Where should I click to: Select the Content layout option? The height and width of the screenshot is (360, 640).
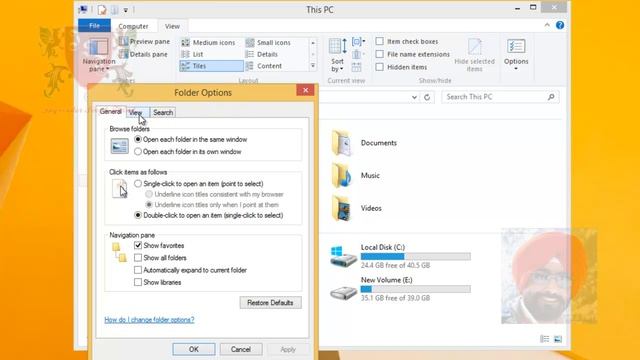point(264,66)
